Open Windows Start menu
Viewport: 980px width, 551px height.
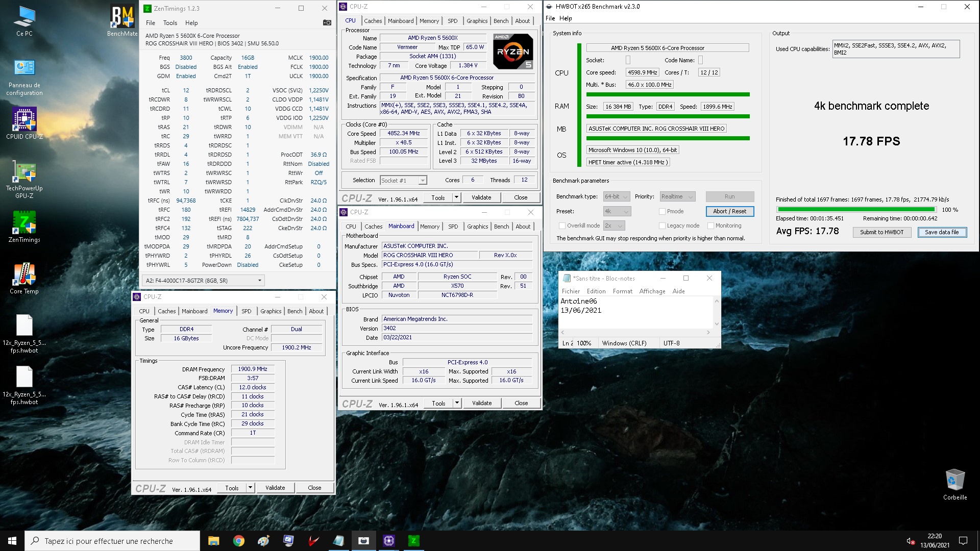click(12, 540)
